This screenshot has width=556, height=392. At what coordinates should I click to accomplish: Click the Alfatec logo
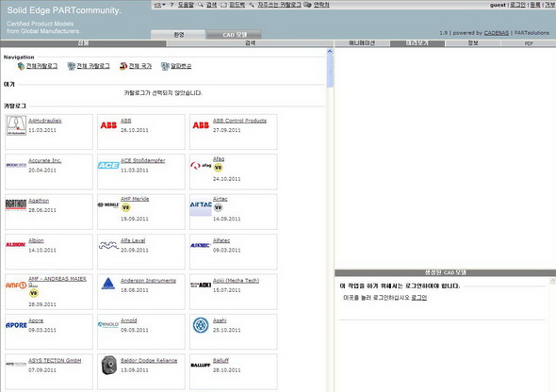tap(201, 245)
